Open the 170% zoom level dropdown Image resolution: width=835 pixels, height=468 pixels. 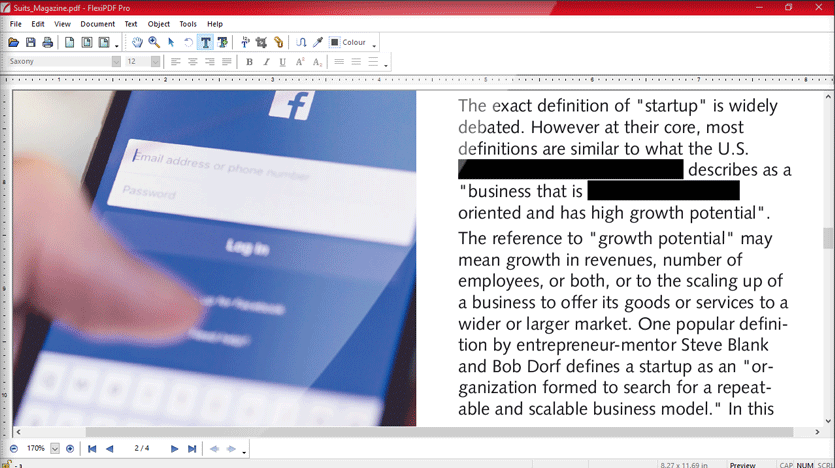(55, 449)
